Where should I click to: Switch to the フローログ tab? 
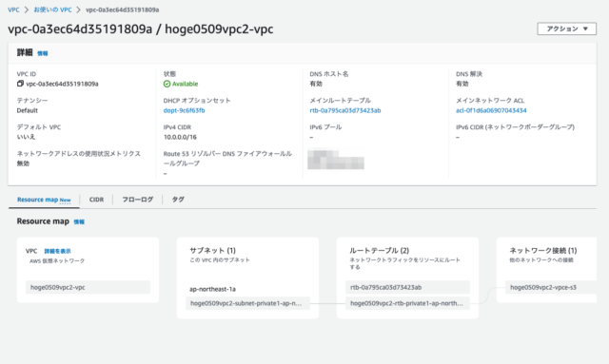pos(137,200)
